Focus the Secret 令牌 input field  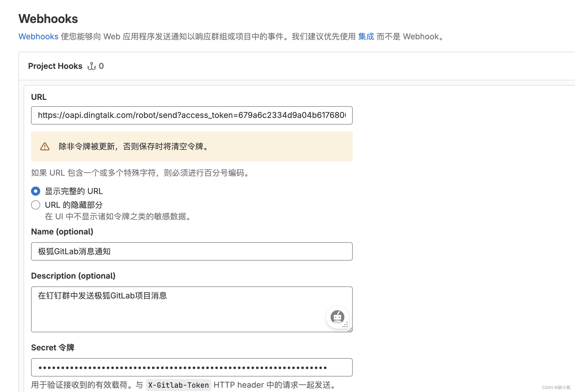tap(192, 367)
